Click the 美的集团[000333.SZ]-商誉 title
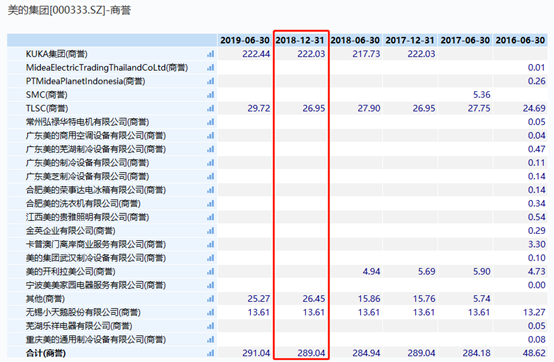 coord(69,10)
